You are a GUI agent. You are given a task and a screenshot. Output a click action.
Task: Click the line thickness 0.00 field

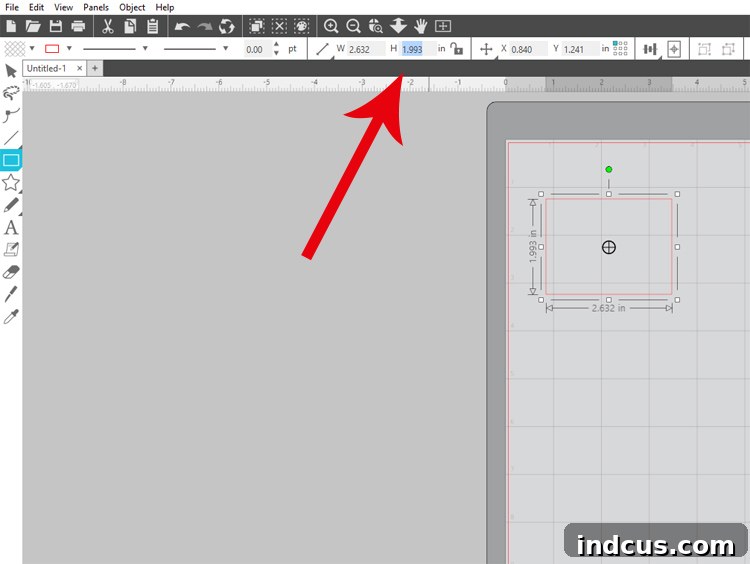click(x=257, y=49)
